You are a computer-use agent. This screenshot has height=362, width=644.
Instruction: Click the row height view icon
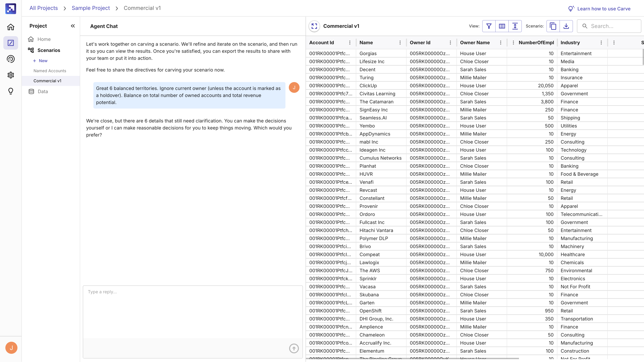click(x=515, y=26)
